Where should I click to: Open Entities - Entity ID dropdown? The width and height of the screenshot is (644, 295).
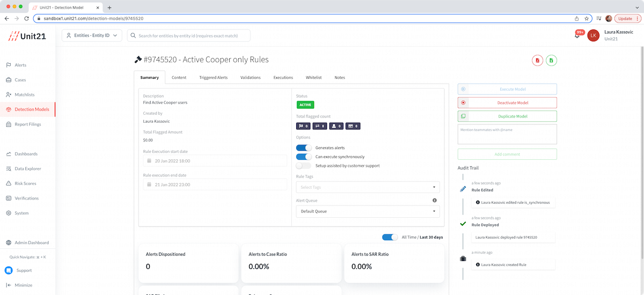92,35
